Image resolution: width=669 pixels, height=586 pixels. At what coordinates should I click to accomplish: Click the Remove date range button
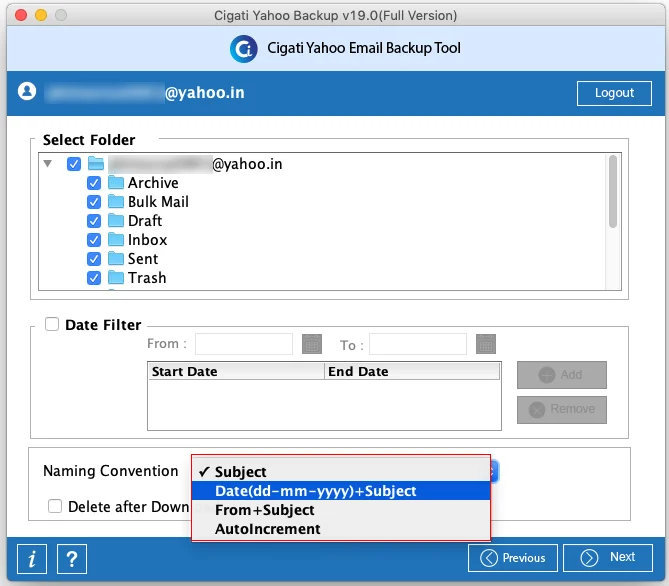(561, 410)
